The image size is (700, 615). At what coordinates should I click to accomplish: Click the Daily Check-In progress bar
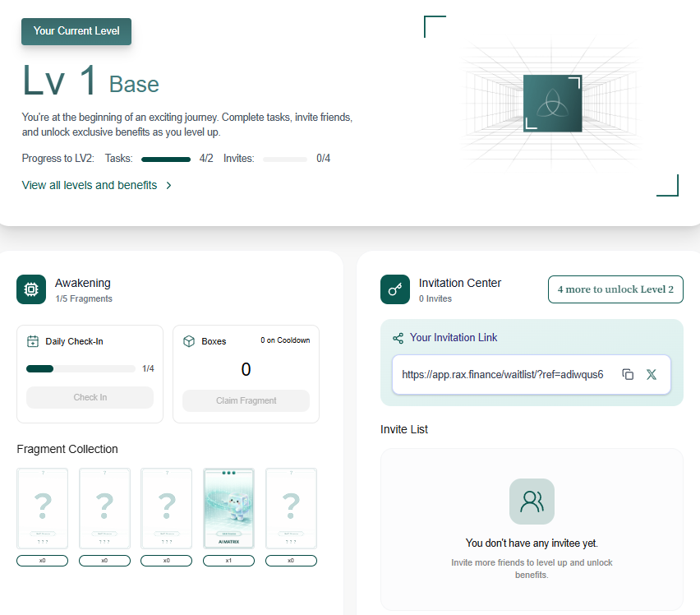(x=81, y=368)
